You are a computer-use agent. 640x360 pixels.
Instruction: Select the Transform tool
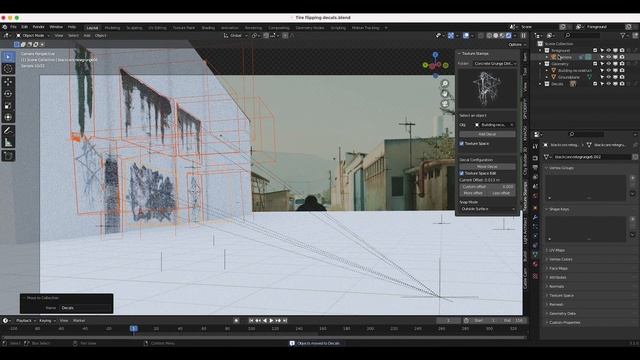tap(8, 118)
